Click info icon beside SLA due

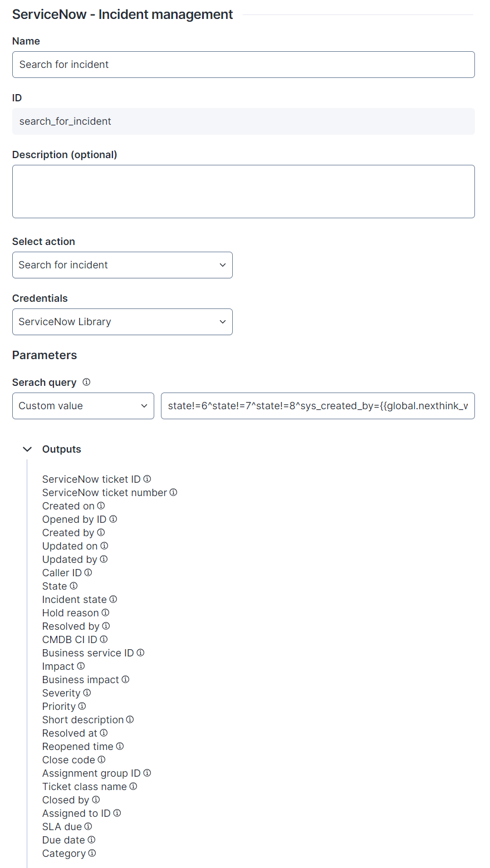pyautogui.click(x=88, y=826)
